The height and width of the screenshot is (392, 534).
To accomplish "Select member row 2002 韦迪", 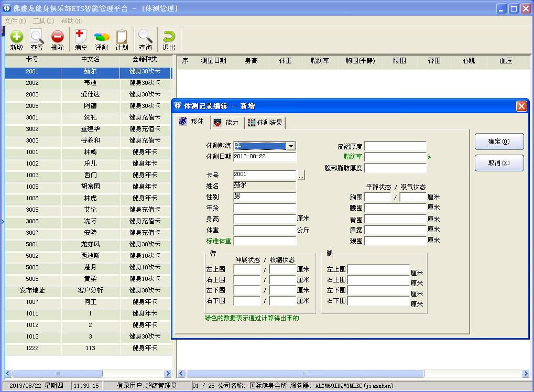I will click(89, 83).
